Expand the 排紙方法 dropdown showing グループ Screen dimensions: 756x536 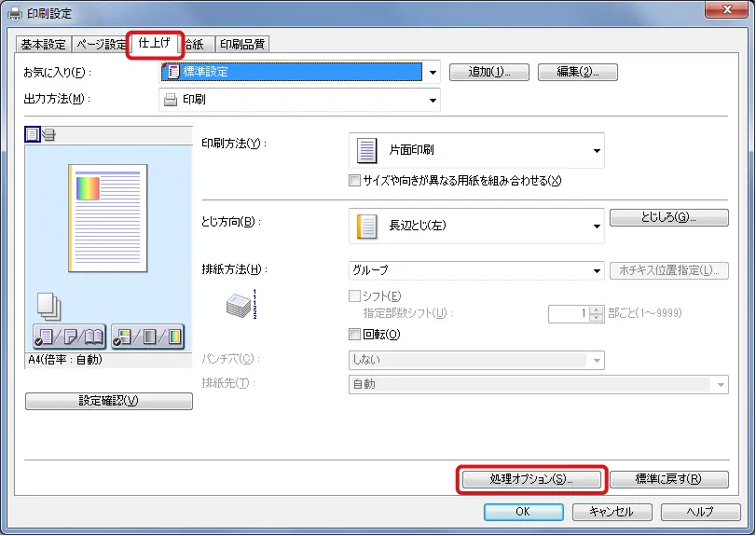coord(597,271)
